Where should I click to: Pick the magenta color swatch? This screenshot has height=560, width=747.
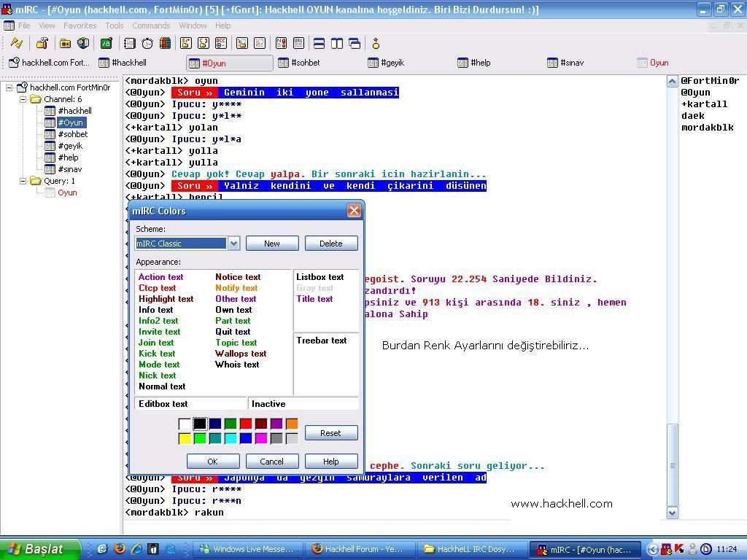(x=261, y=438)
